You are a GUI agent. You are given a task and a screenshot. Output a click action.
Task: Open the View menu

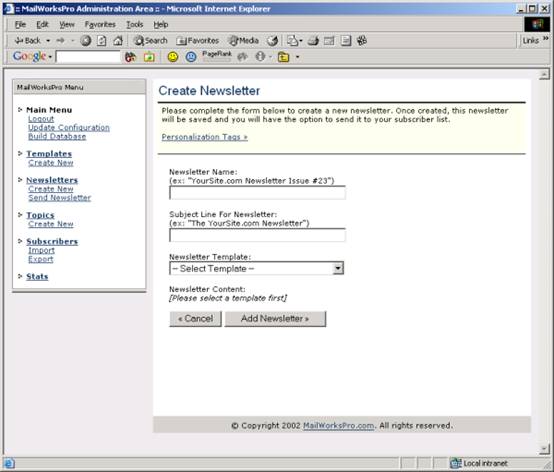[x=67, y=24]
